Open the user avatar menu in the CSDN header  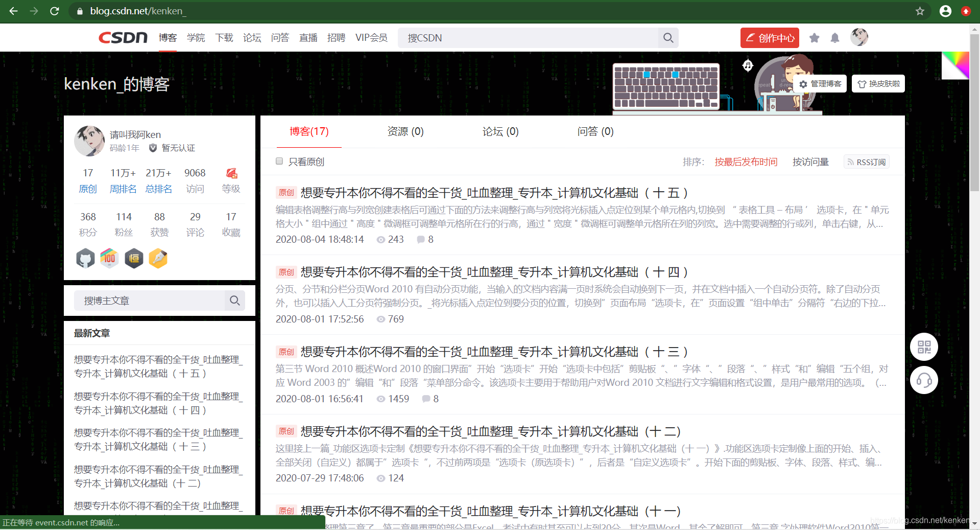(859, 37)
